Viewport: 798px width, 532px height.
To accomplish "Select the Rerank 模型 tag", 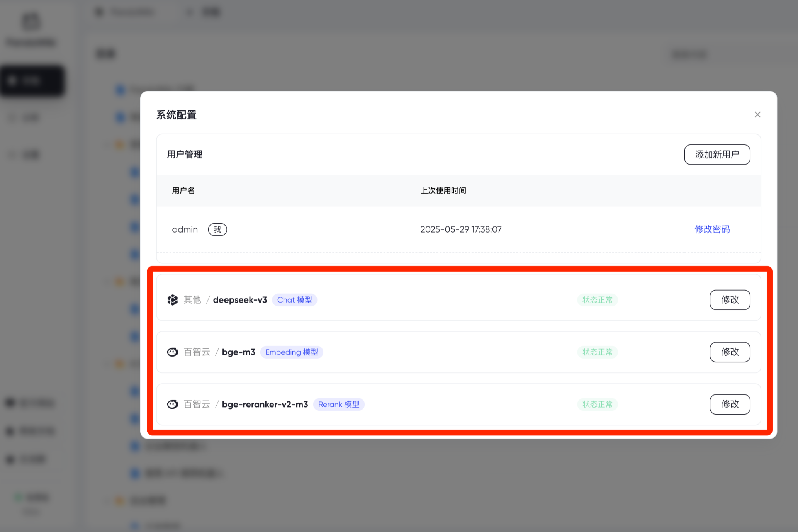I will (x=338, y=404).
